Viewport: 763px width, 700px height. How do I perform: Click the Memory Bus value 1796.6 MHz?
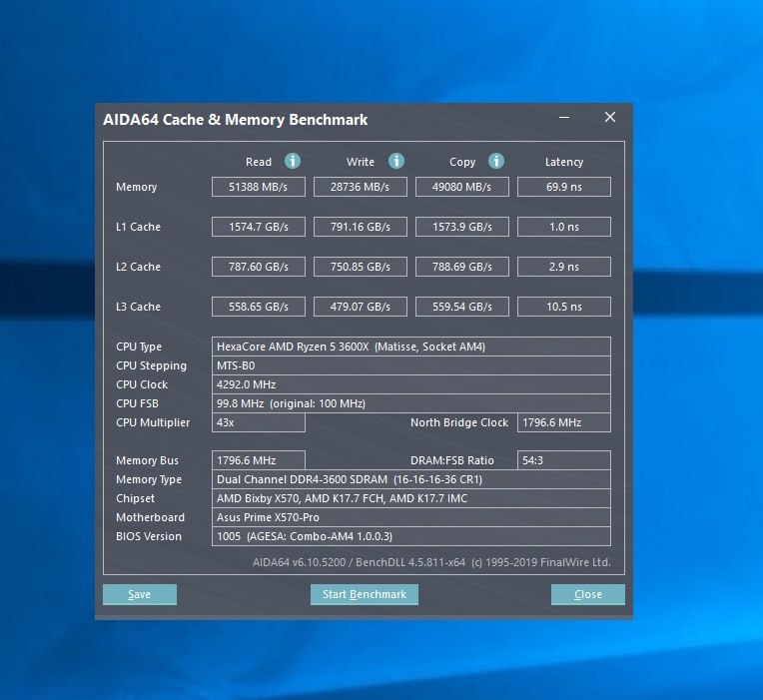(259, 460)
